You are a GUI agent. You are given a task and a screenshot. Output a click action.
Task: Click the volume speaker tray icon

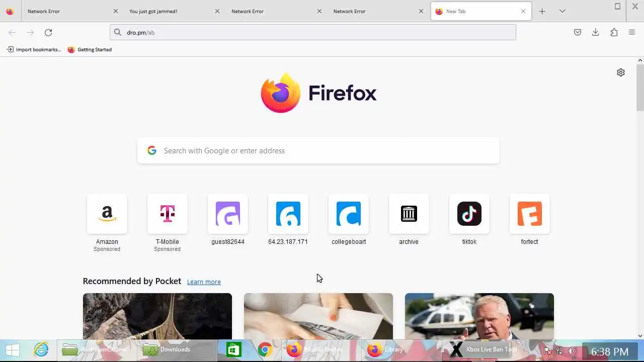[572, 351]
